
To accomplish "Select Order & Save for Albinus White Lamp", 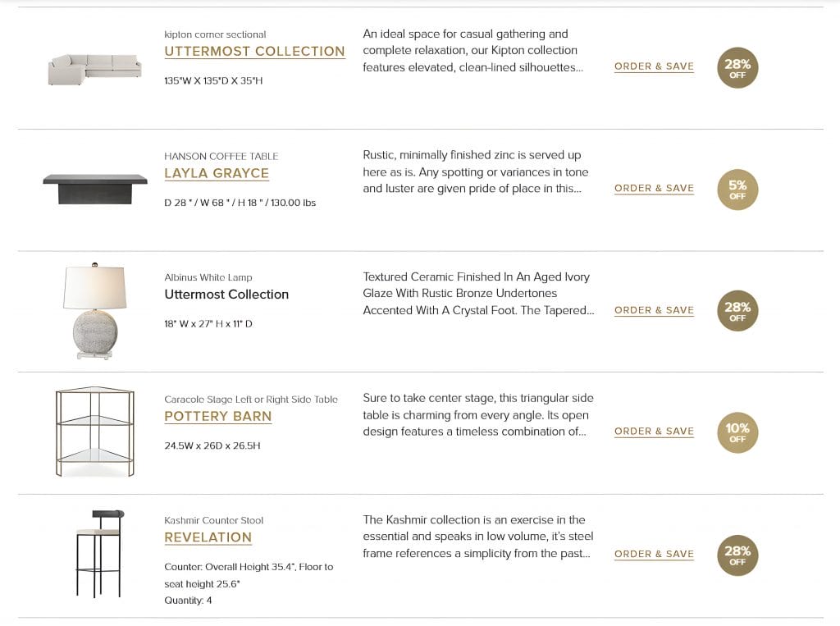I will point(654,310).
